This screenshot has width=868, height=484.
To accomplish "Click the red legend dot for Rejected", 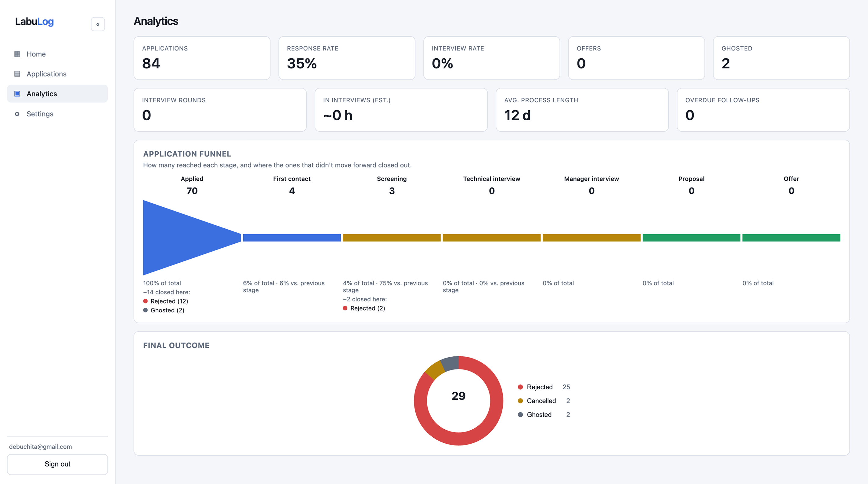I will point(520,387).
